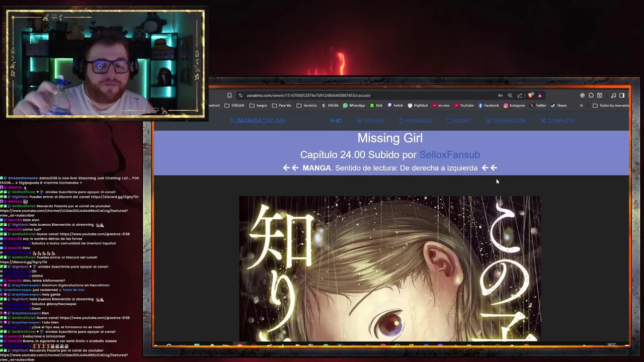The width and height of the screenshot is (644, 362).
Task: Toggle the eye visibility switch in reader bar
Action: (336, 121)
